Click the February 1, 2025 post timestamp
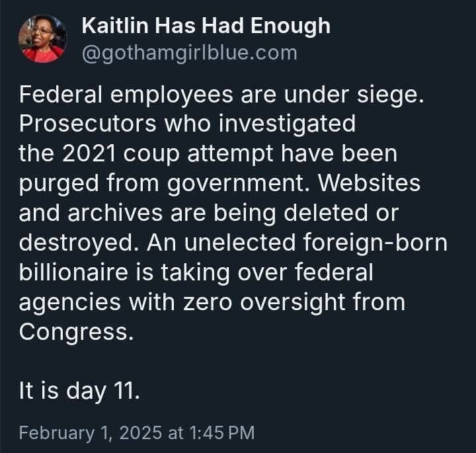The height and width of the screenshot is (453, 476). [91, 432]
